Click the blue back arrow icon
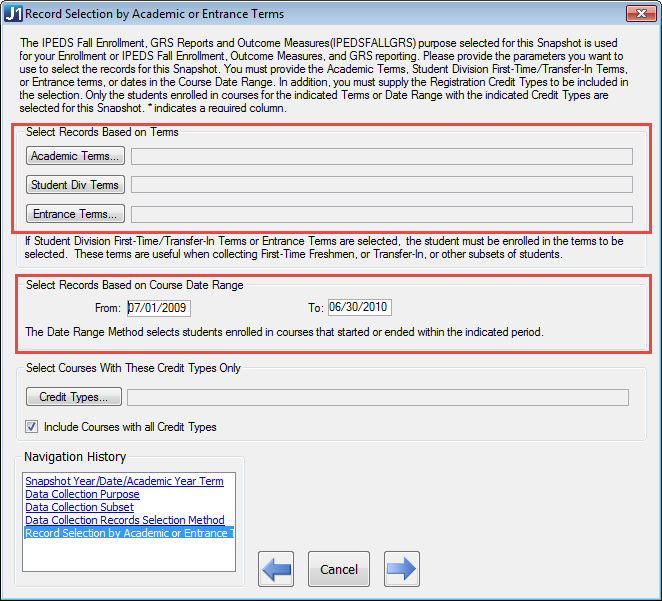Screen dimensions: 662x601 tap(276, 569)
